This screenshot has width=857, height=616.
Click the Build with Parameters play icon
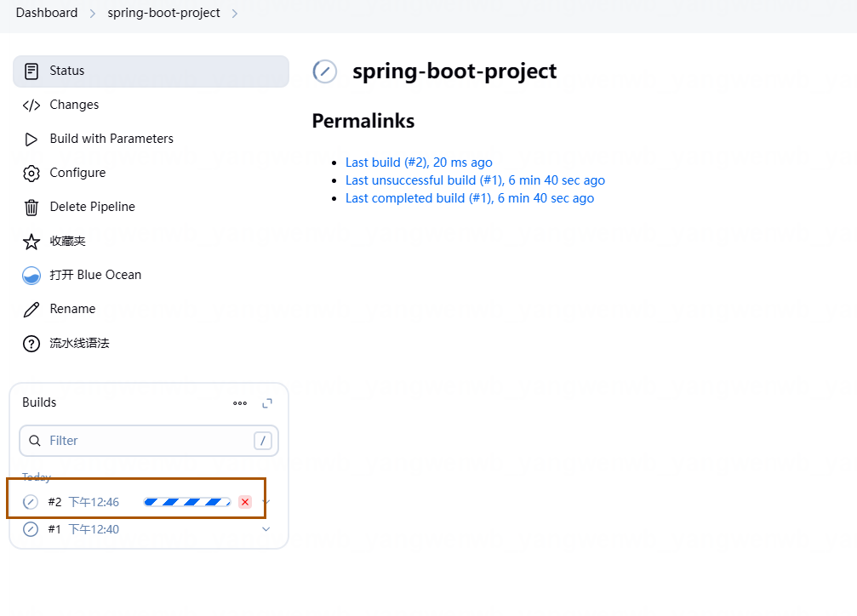[31, 140]
